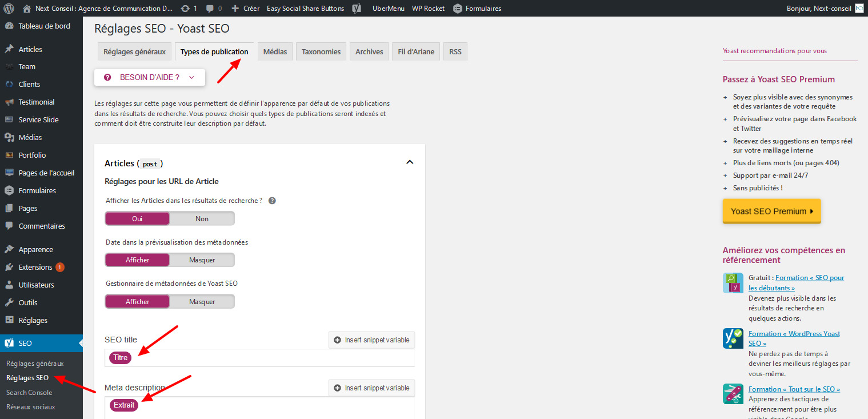
Task: Click the home icon for Next Conseil
Action: [27, 9]
